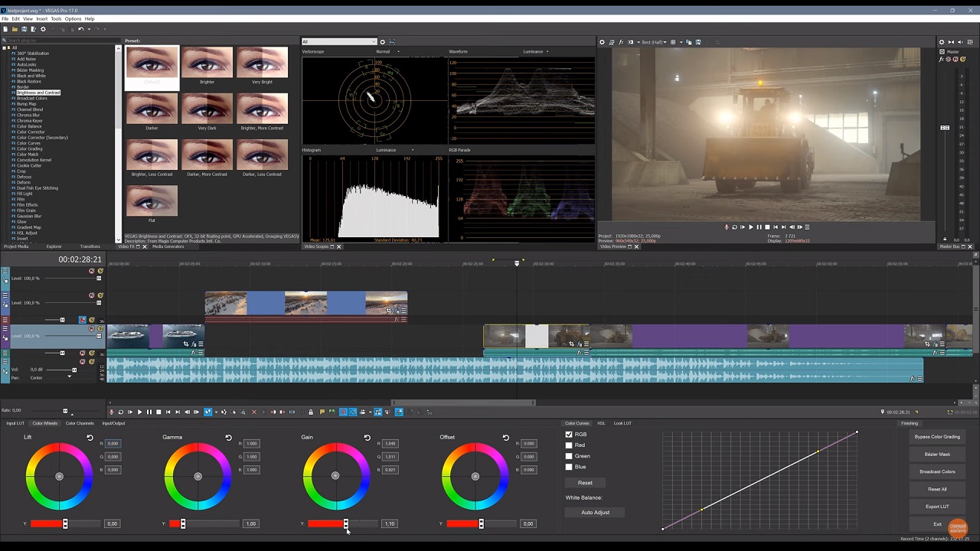Click the Auto Adjust white balance button

pyautogui.click(x=595, y=513)
